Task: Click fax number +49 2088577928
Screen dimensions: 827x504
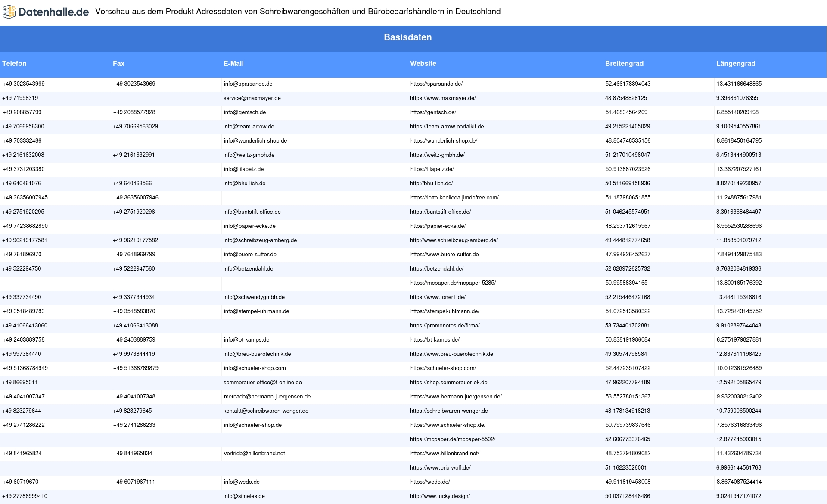Action: coord(134,112)
